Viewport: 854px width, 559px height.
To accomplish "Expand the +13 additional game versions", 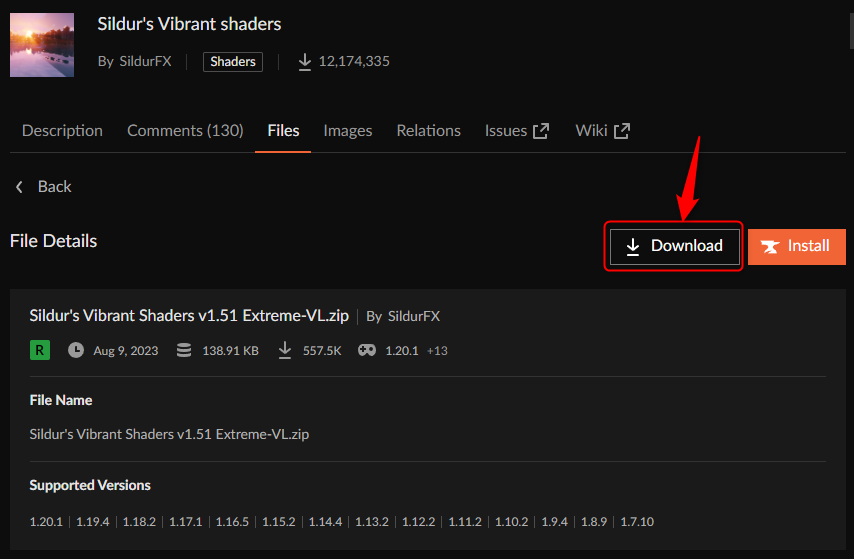I will 437,351.
